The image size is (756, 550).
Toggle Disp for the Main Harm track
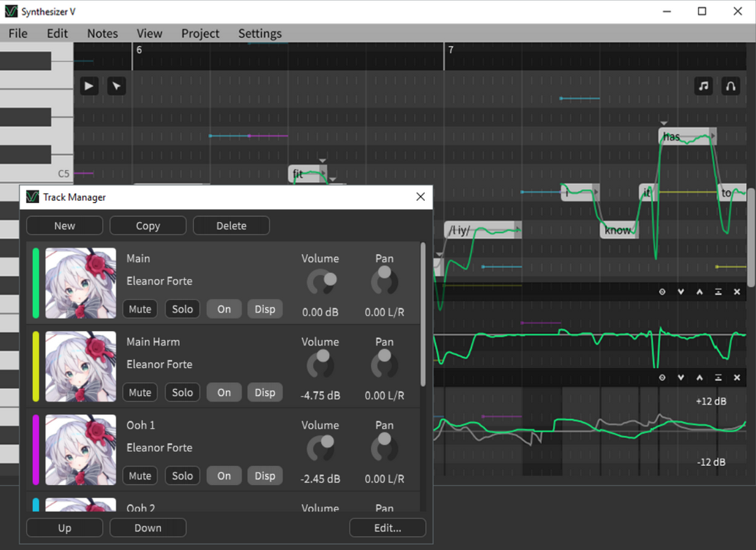265,393
